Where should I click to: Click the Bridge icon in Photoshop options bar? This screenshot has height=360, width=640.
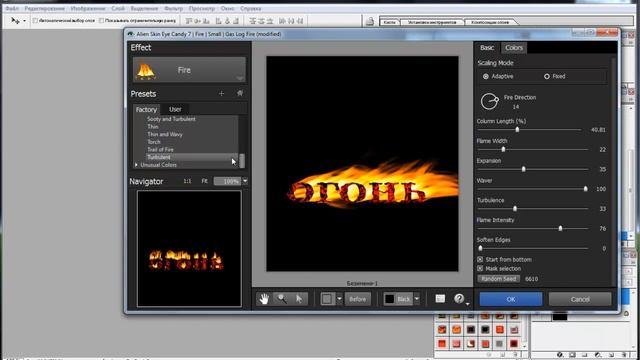[x=370, y=21]
